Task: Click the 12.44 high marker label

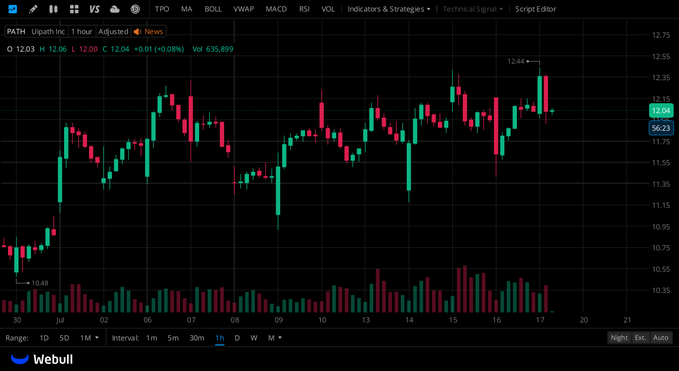Action: click(x=515, y=61)
